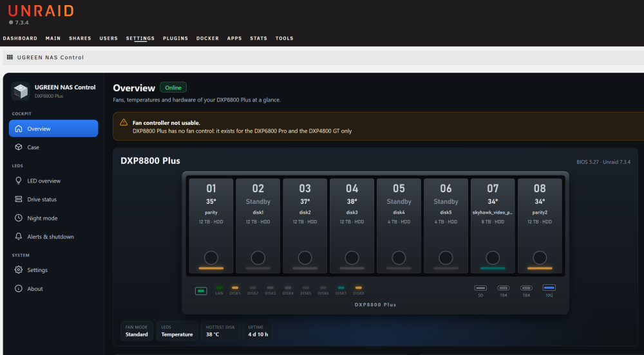
Task: Click the DISK8 LED indicator
Action: click(x=359, y=287)
